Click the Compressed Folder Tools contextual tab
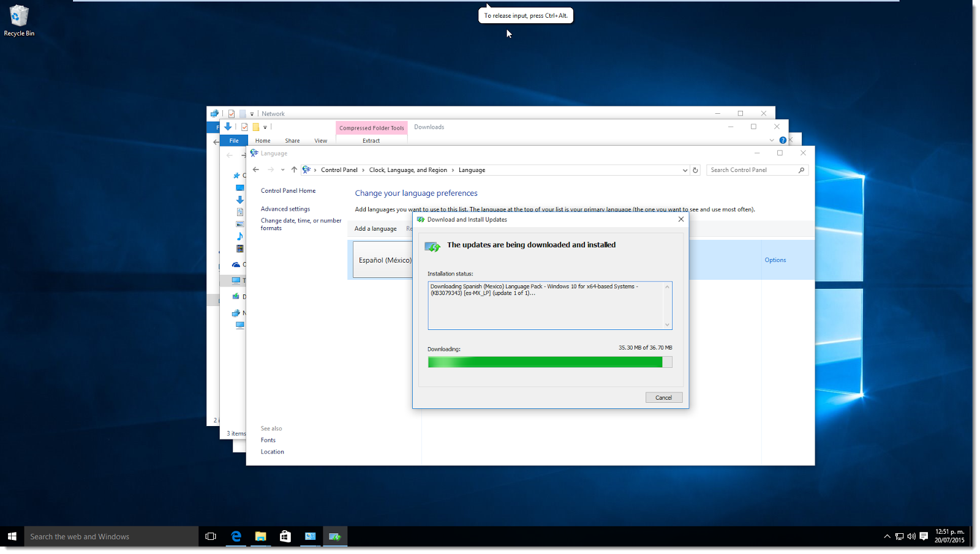The image size is (980, 554). pyautogui.click(x=372, y=128)
